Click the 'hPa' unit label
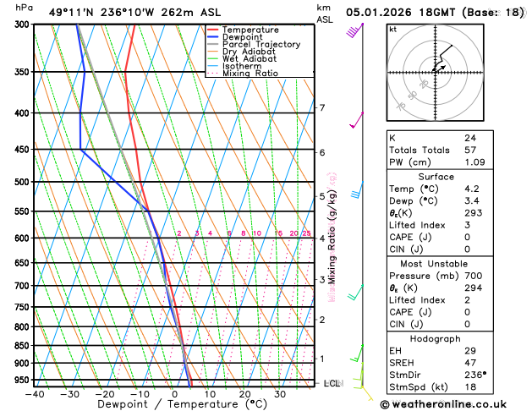This screenshot has height=411, width=532. (24, 8)
